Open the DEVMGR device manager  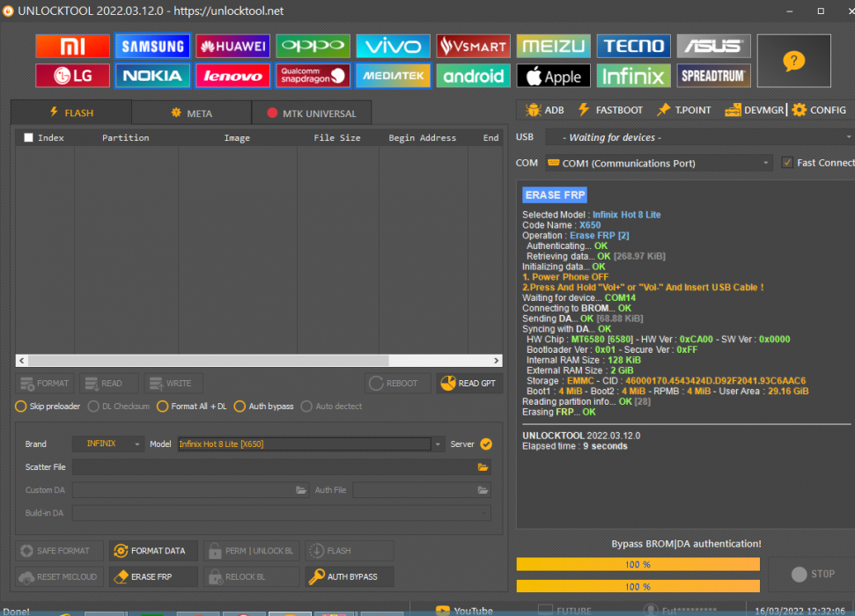[754, 110]
